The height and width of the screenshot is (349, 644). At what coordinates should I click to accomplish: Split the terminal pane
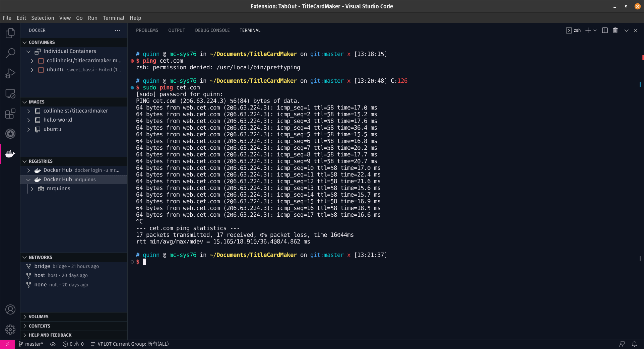coord(605,30)
